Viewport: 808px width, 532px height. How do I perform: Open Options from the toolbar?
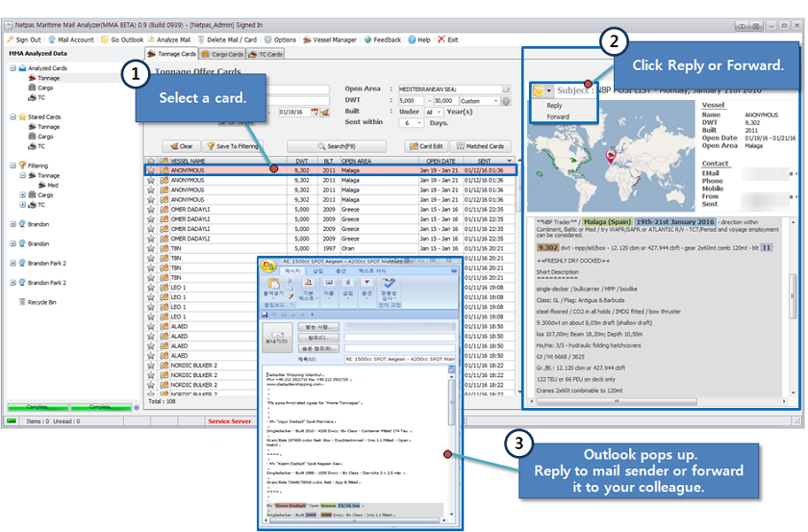280,39
